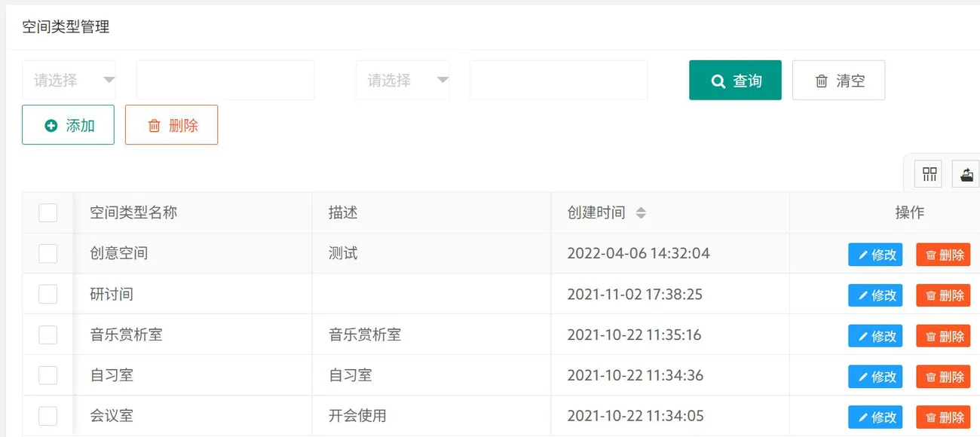Click the 开会使用 description cell
This screenshot has height=437, width=980.
[x=432, y=416]
